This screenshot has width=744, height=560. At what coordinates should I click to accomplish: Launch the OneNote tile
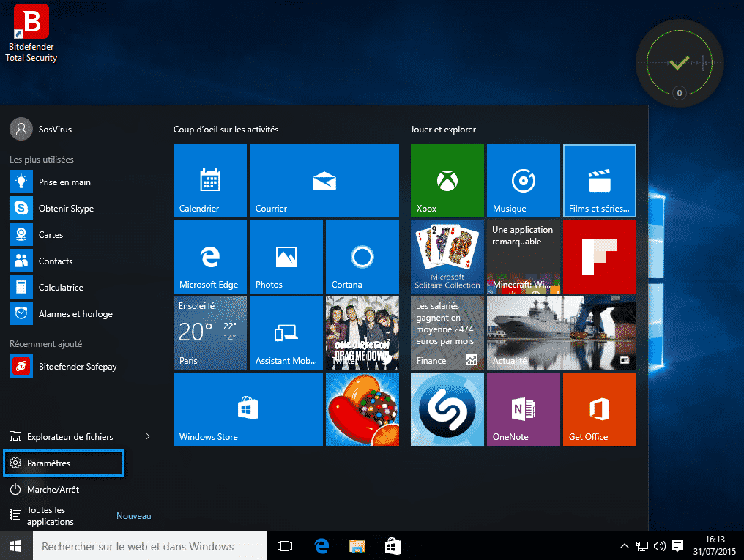[523, 409]
